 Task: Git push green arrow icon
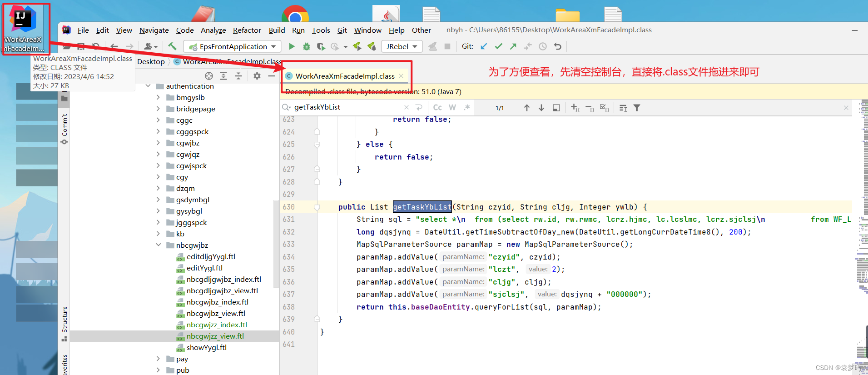pos(513,46)
